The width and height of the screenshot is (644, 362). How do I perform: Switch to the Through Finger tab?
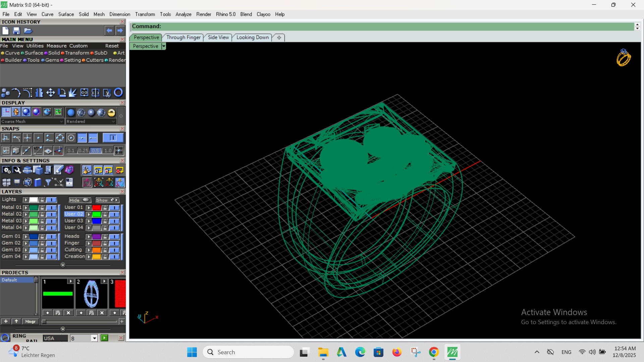pos(183,38)
